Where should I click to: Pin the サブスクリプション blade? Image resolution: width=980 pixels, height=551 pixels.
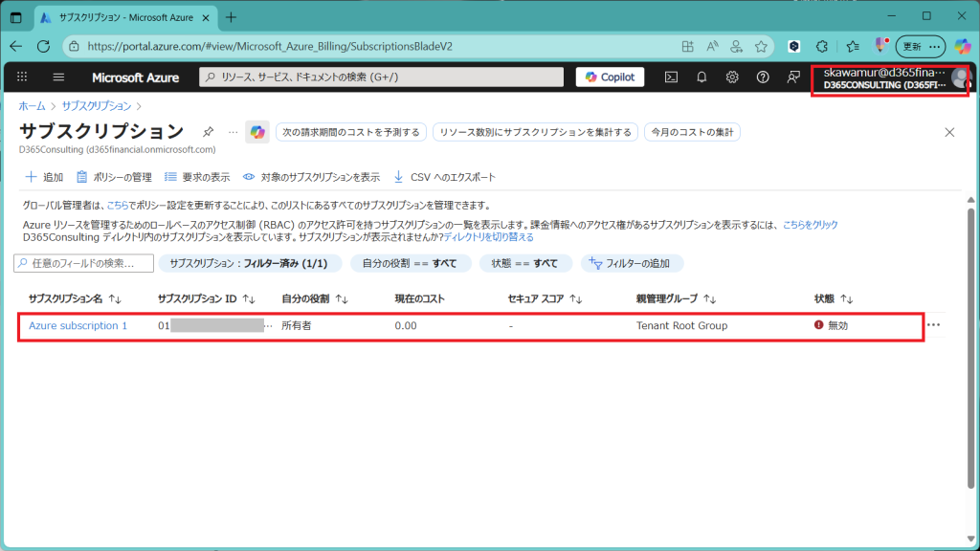pyautogui.click(x=208, y=132)
